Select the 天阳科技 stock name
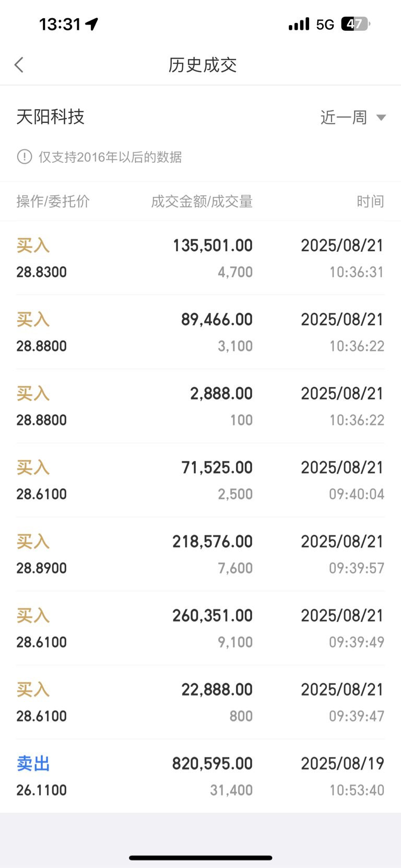This screenshot has width=401, height=868. point(51,117)
